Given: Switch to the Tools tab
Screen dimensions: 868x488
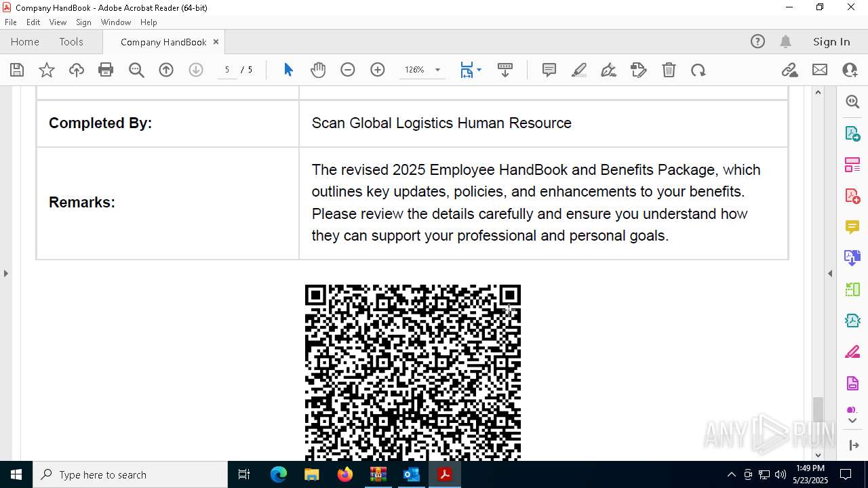Looking at the screenshot, I should click(71, 41).
